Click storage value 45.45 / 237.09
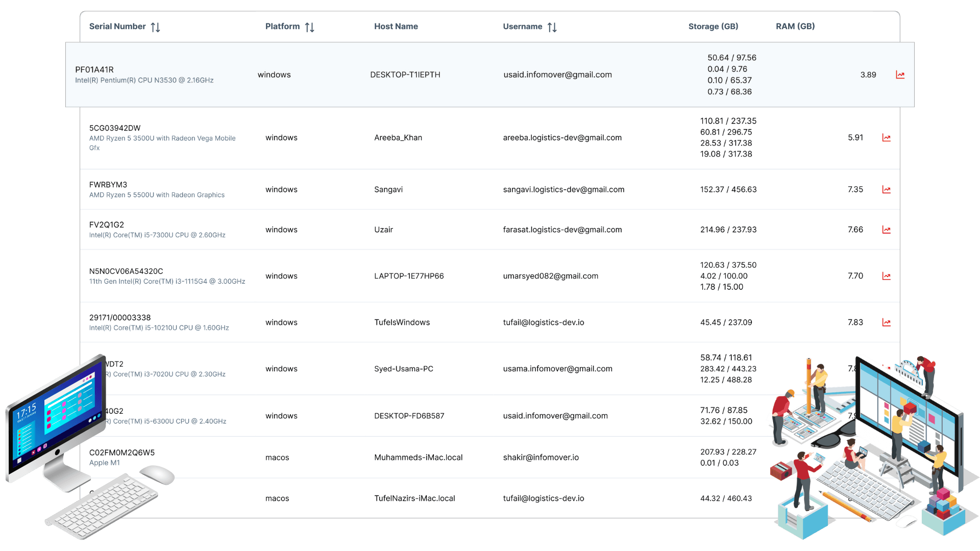980x551 pixels. (726, 322)
